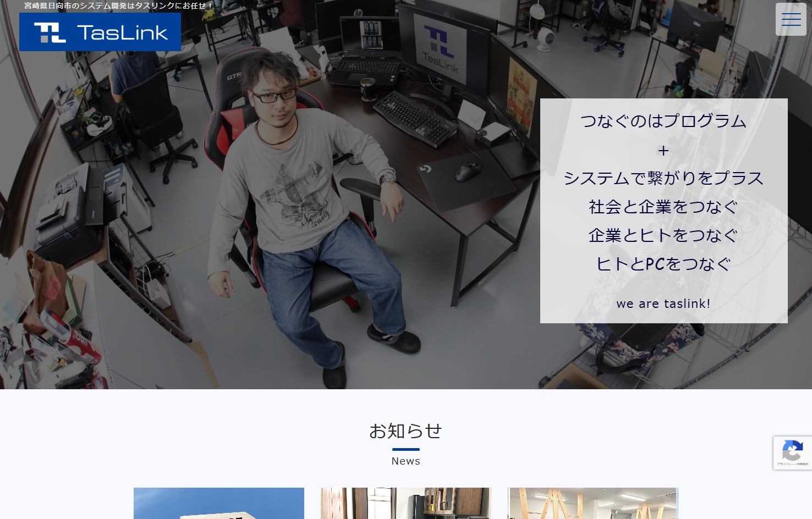This screenshot has height=519, width=812.
Task: Click the システムで繋がりをプラス text line
Action: click(663, 178)
